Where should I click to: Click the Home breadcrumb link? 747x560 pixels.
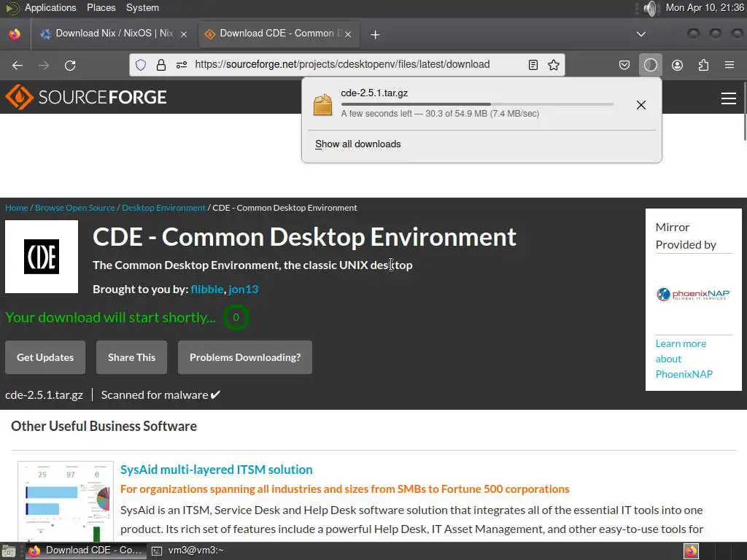coord(17,208)
